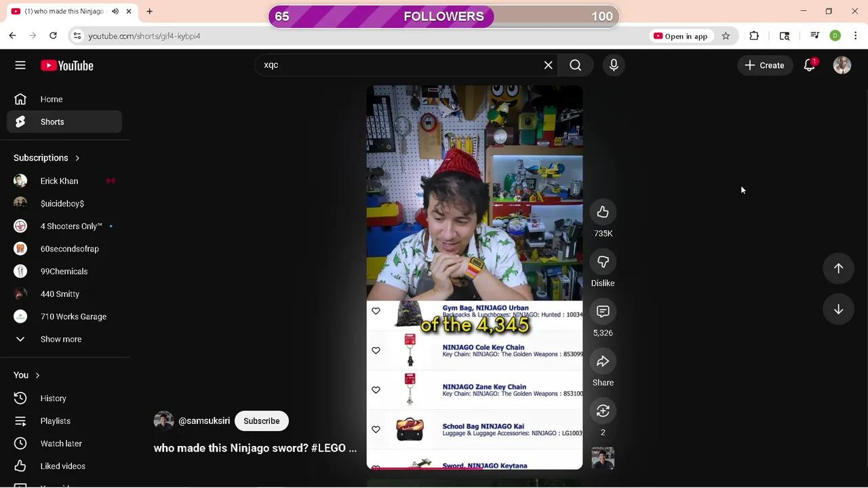
Task: Open the Chrome three-dot menu
Action: [x=856, y=36]
